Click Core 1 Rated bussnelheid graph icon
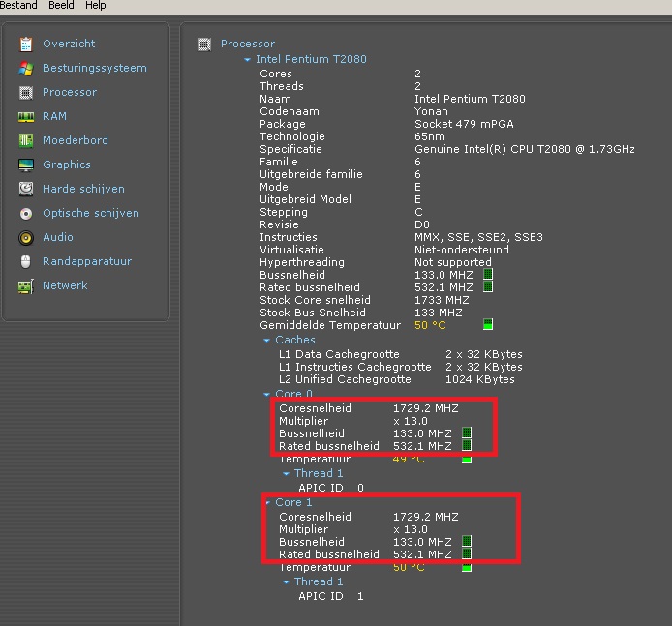672x626 pixels. [x=467, y=553]
